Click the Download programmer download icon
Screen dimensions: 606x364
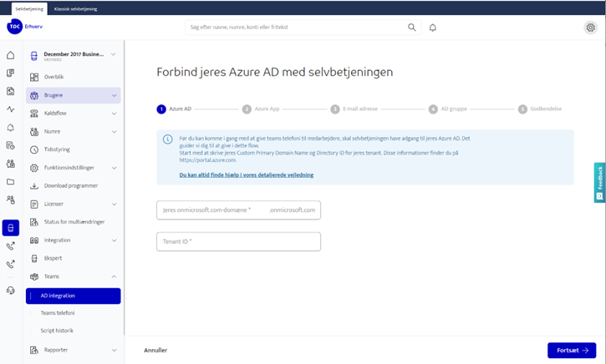(x=34, y=185)
